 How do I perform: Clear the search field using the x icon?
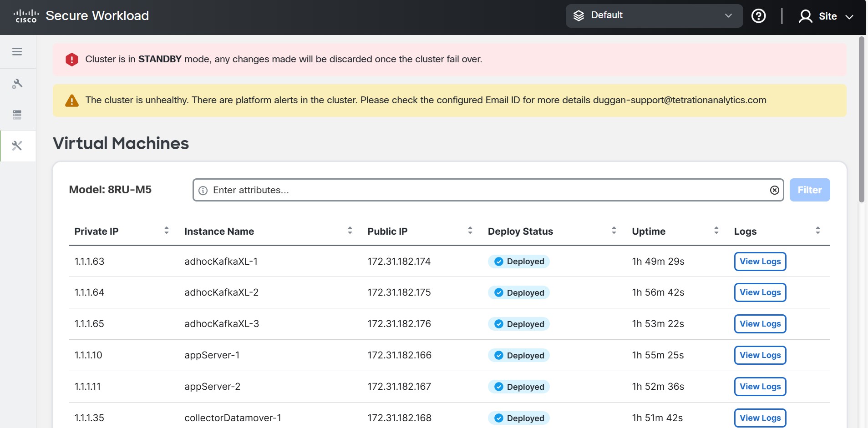[774, 190]
